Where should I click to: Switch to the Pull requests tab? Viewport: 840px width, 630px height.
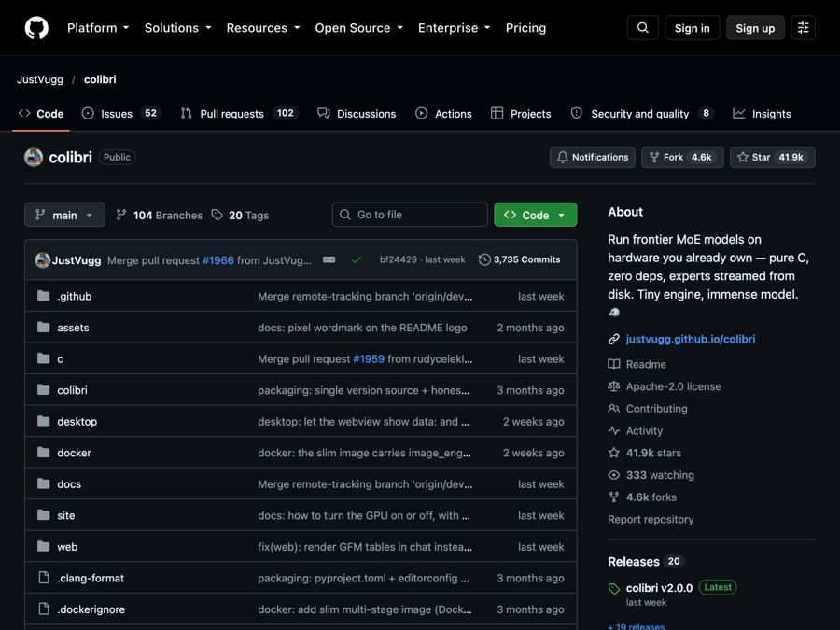pyautogui.click(x=240, y=114)
